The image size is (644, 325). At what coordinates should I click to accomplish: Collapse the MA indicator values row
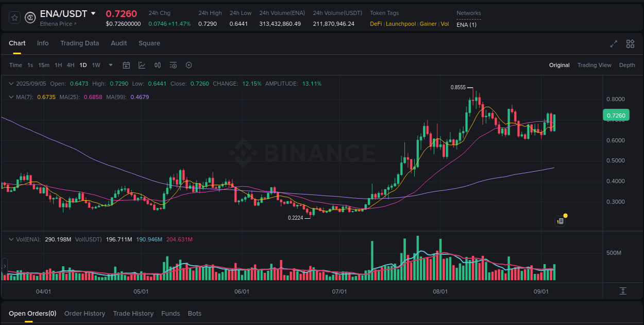coord(11,96)
